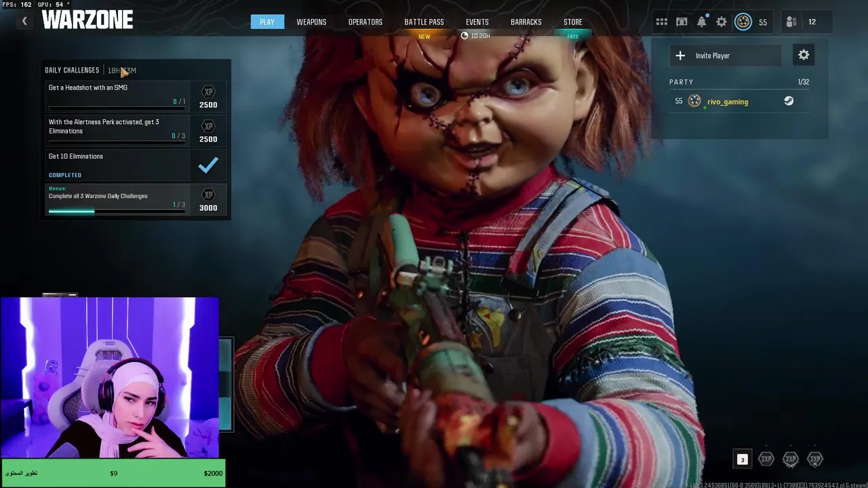This screenshot has height=488, width=868.
Task: Click the 1/32 party count
Action: click(x=804, y=82)
